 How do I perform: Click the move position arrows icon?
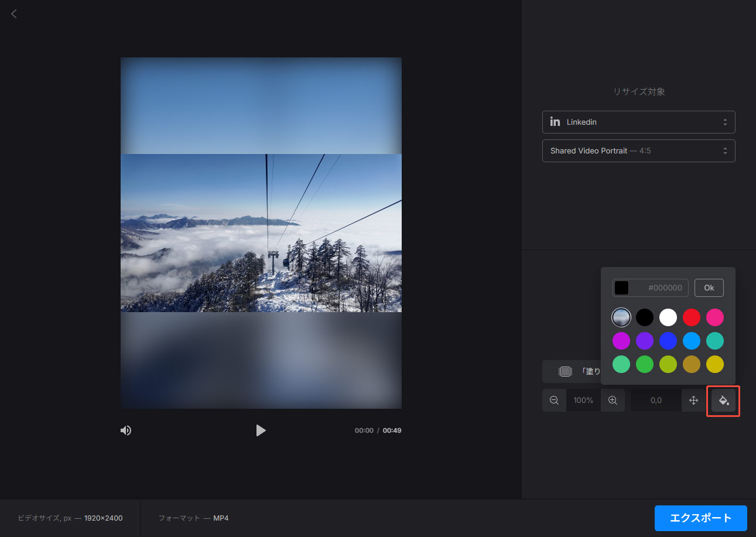(693, 401)
